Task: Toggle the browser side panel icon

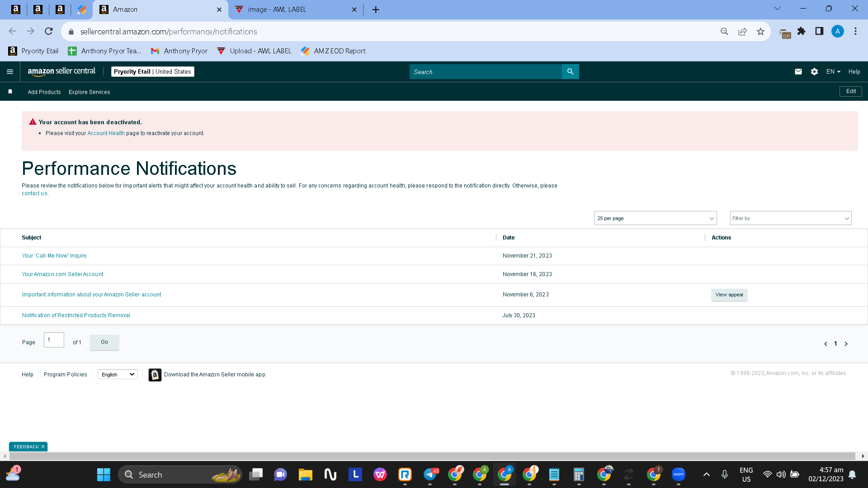Action: 819,31
